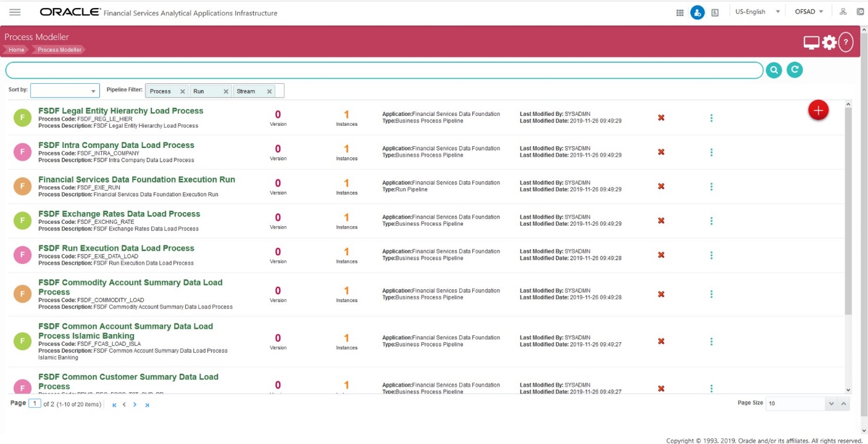This screenshot has height=444, width=868.
Task: Open more options for FSDF Exchange Rates
Action: pyautogui.click(x=711, y=221)
